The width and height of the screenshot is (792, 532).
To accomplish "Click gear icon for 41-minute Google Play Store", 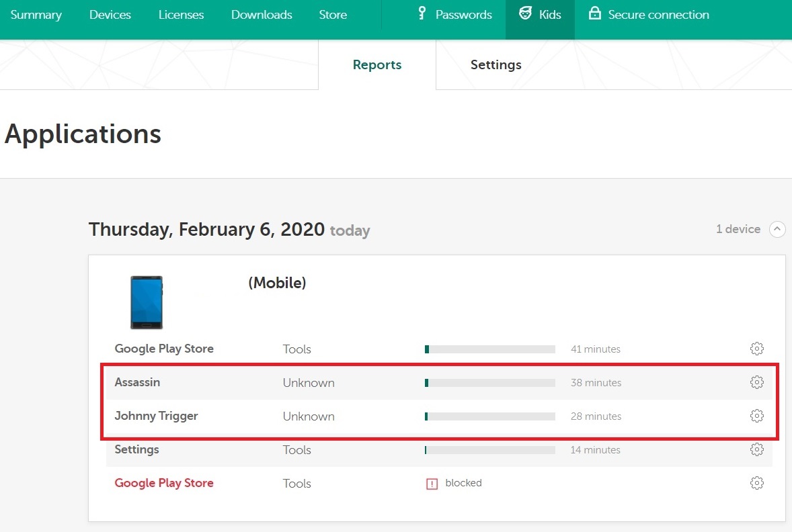I will 756,349.
